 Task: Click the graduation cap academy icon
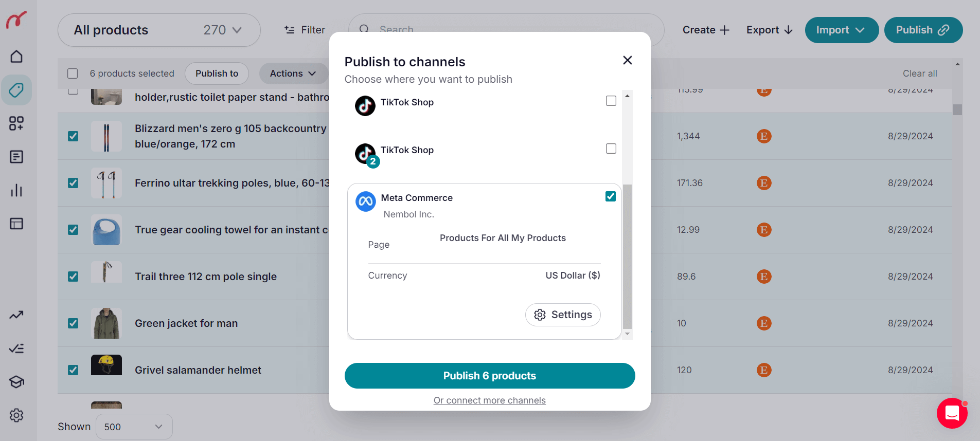(x=16, y=382)
